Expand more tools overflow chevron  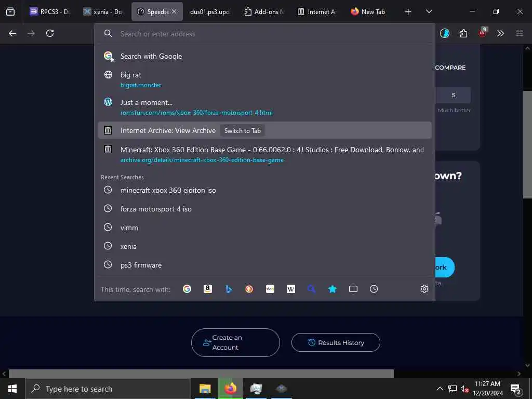pos(500,33)
